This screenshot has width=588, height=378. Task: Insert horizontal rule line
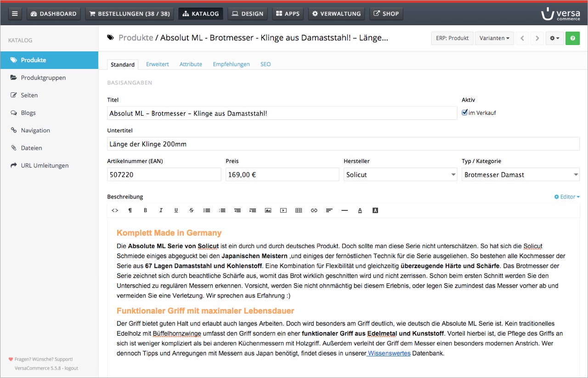(345, 210)
